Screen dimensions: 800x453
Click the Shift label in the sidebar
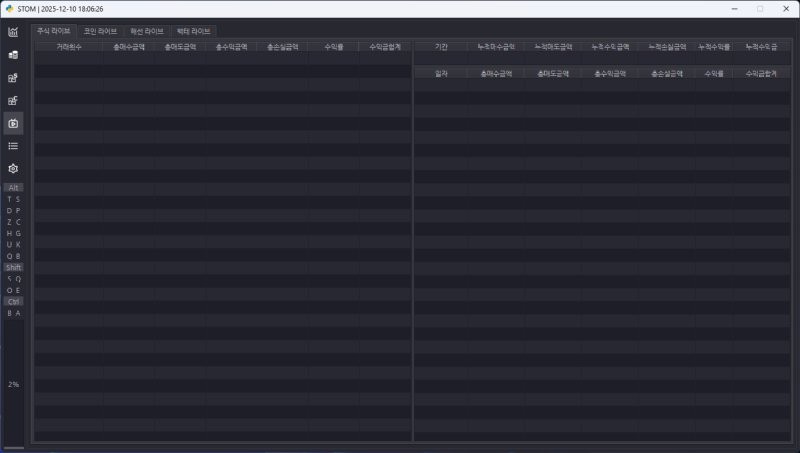13,268
